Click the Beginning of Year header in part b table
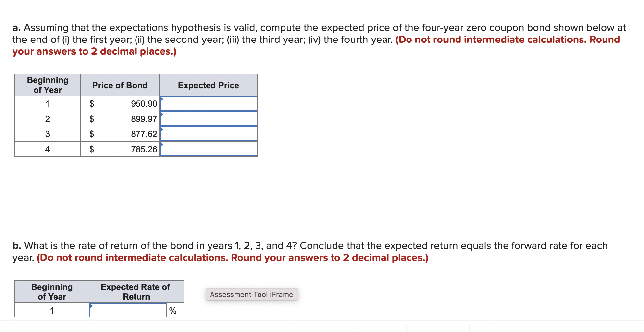This screenshot has width=644, height=332. (x=52, y=292)
